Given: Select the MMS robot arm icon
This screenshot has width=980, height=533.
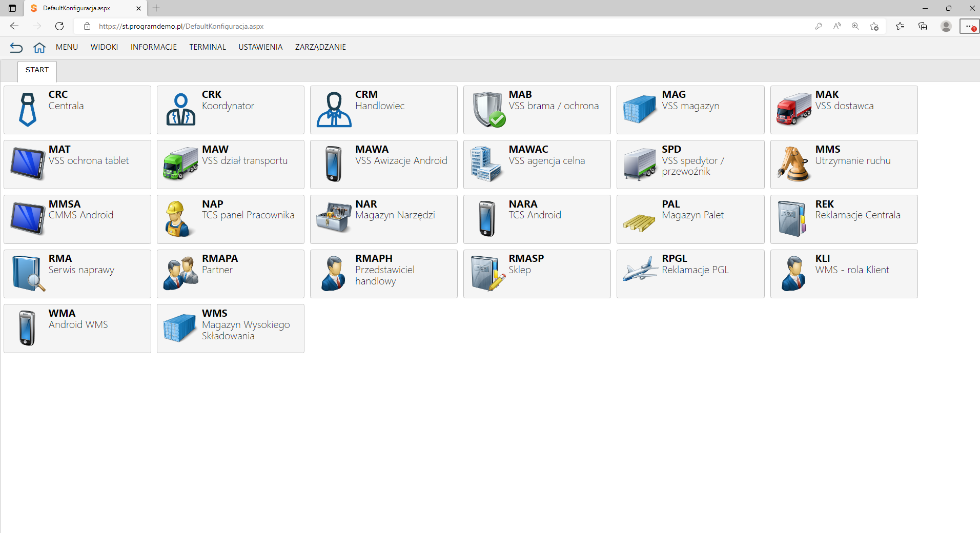Looking at the screenshot, I should [793, 164].
